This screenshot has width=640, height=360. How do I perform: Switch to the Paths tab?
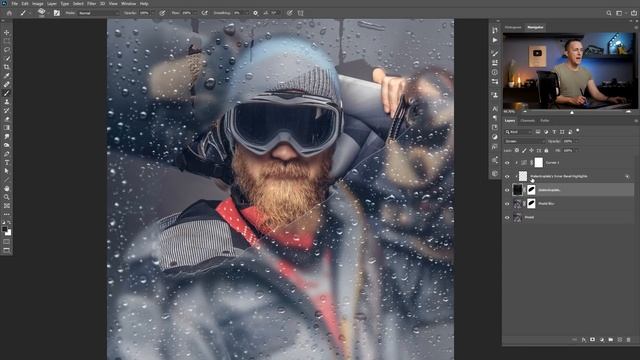tap(545, 121)
